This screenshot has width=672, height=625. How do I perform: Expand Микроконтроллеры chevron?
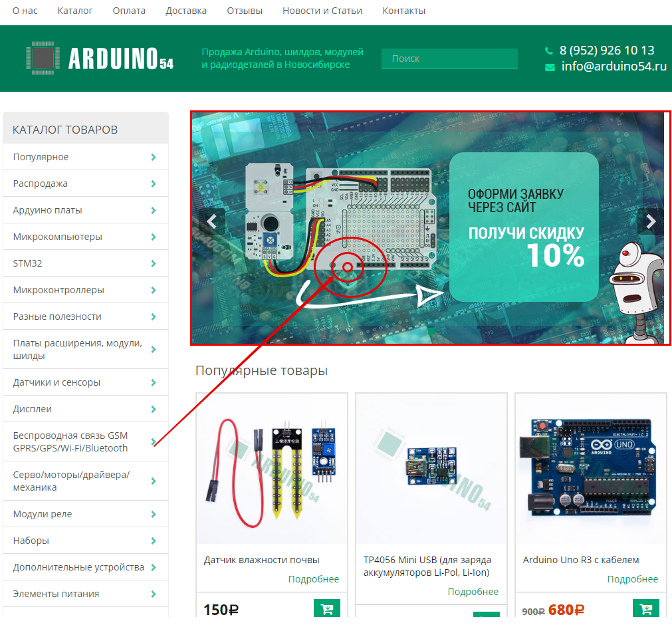(154, 290)
